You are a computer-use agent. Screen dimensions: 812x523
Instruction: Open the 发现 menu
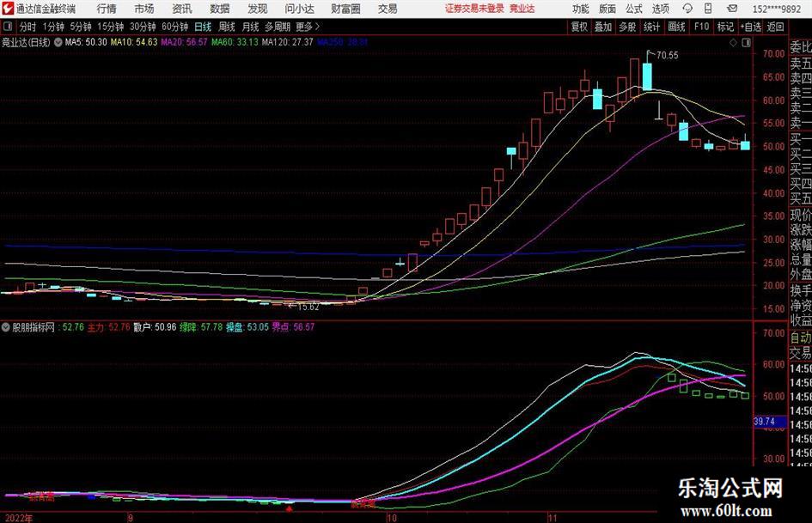click(x=258, y=9)
